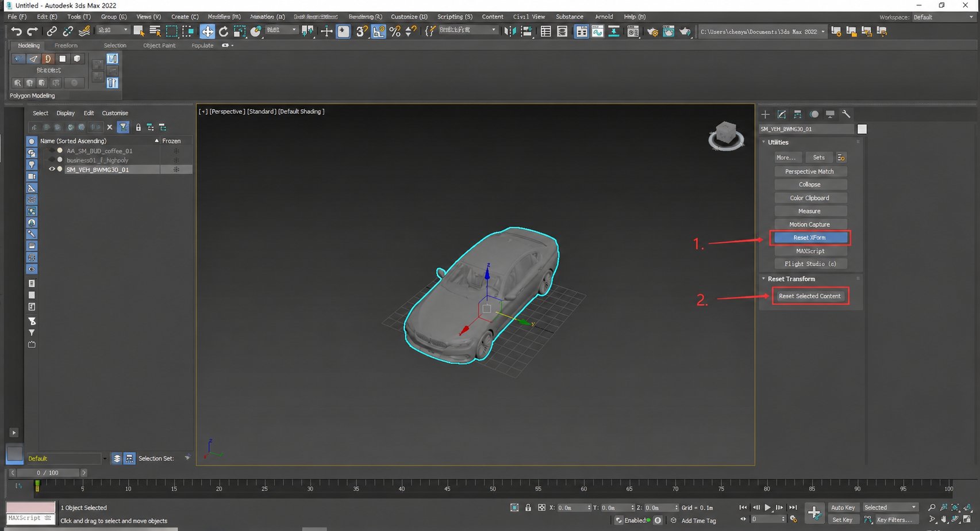
Task: Open the Selected key mode dropdown
Action: pos(890,507)
